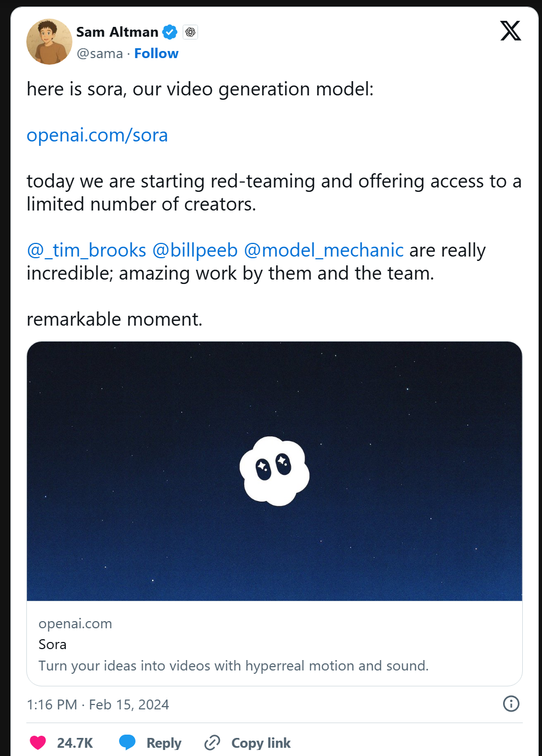Click the Copy link text
This screenshot has height=756, width=542.
pos(261,743)
